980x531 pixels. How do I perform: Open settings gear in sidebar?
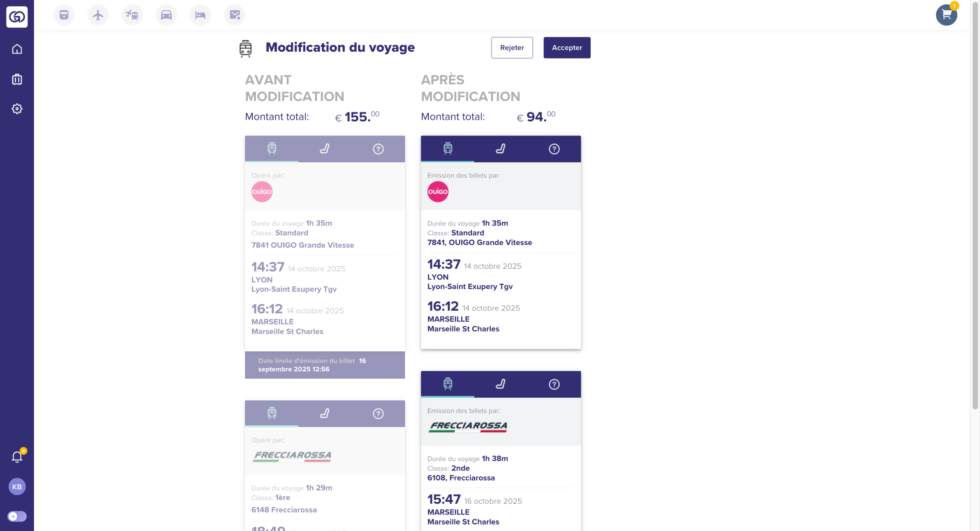tap(17, 109)
